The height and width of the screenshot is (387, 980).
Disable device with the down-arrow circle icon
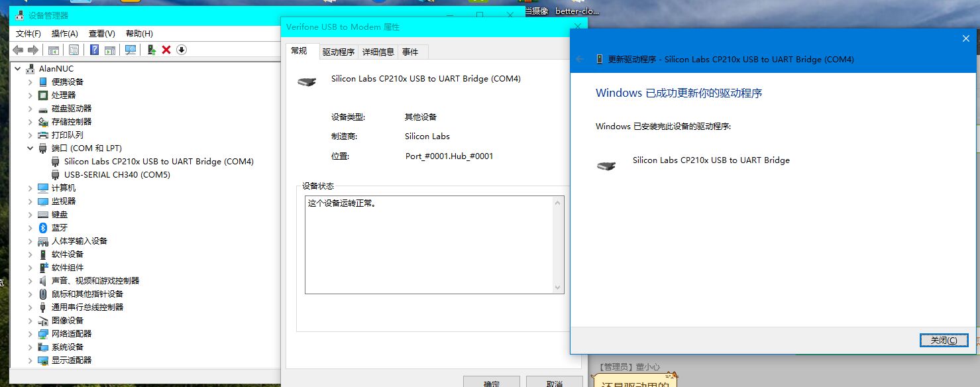[x=182, y=50]
